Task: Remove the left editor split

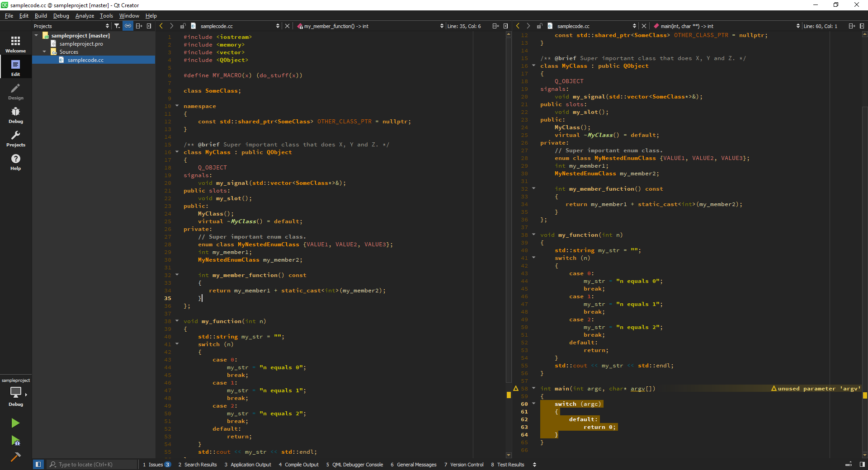Action: pos(505,26)
